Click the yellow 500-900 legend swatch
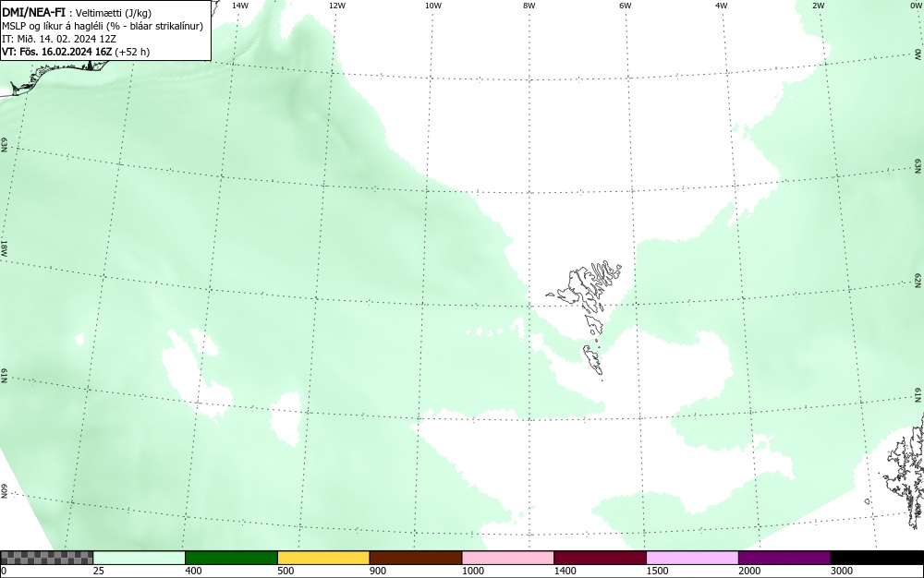924x578 pixels. [323, 558]
